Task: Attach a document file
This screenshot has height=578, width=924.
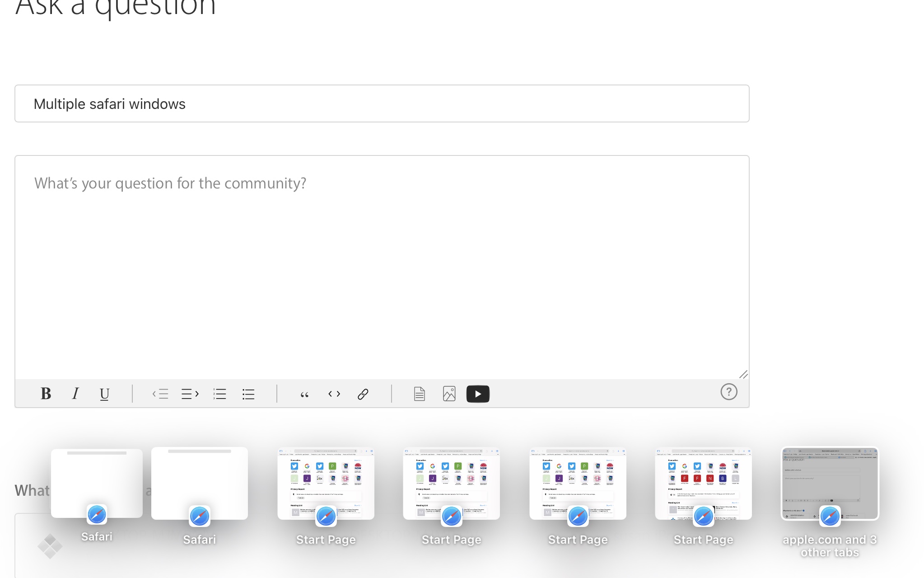Action: (420, 394)
